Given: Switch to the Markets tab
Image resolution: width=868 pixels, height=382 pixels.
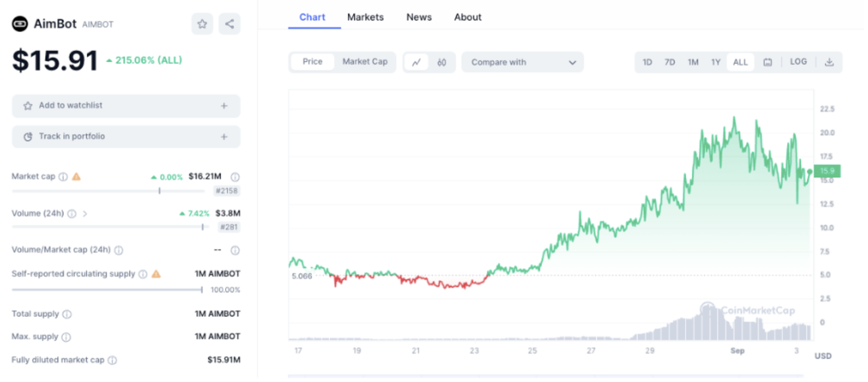Looking at the screenshot, I should 365,17.
